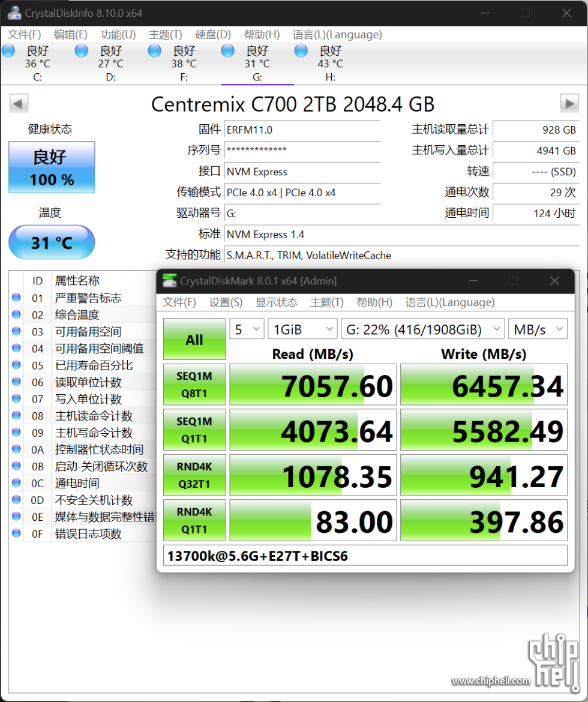Click status dot for attribute 02 综合温度
588x702 pixels.
pos(17,314)
